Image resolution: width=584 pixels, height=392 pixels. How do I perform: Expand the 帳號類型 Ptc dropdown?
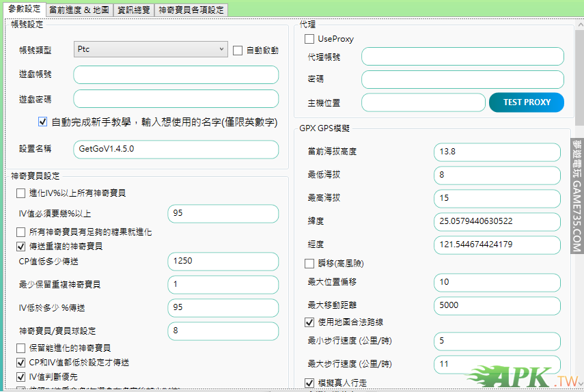[x=150, y=49]
